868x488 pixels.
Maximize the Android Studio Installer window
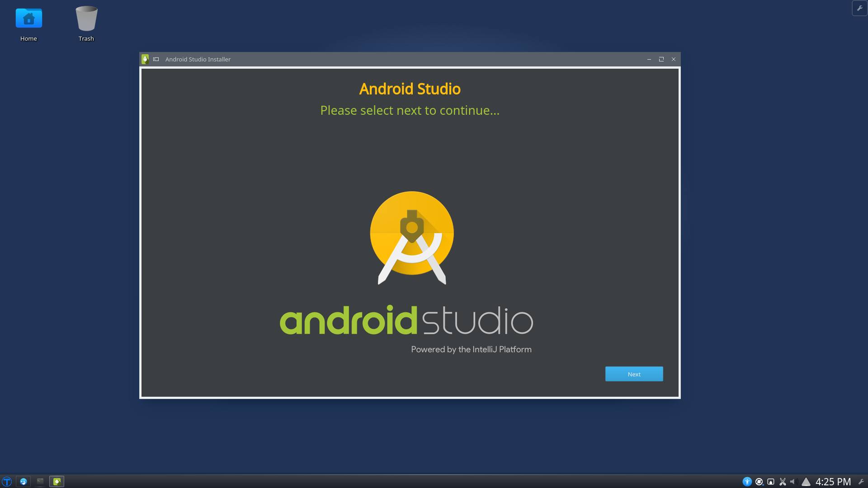661,59
